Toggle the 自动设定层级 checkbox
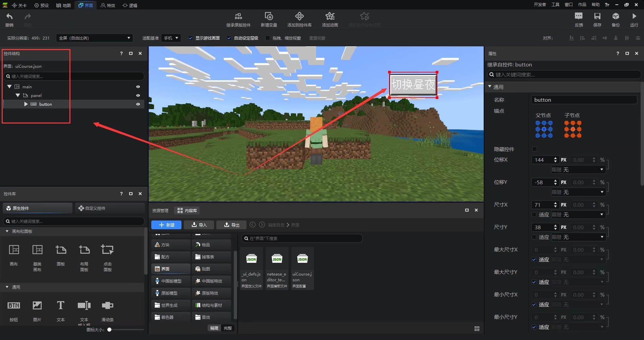644x340 pixels. (x=229, y=38)
